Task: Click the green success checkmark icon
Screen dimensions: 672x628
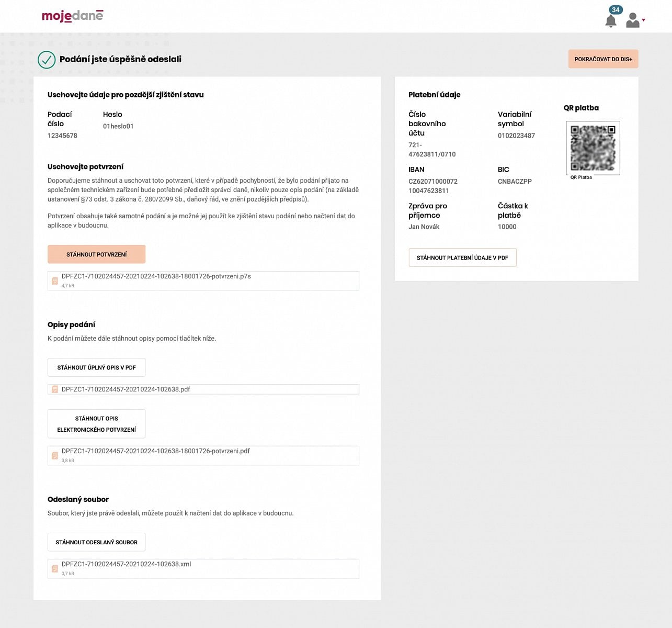Action: 47,60
